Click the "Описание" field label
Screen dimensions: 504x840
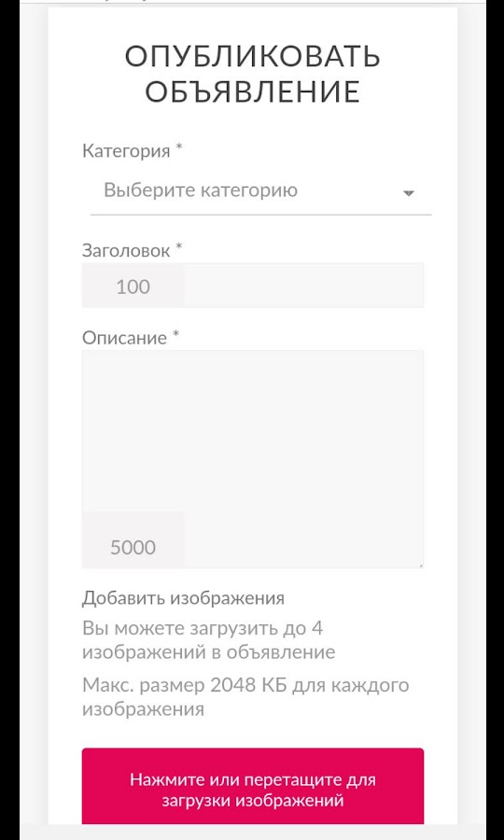click(124, 339)
